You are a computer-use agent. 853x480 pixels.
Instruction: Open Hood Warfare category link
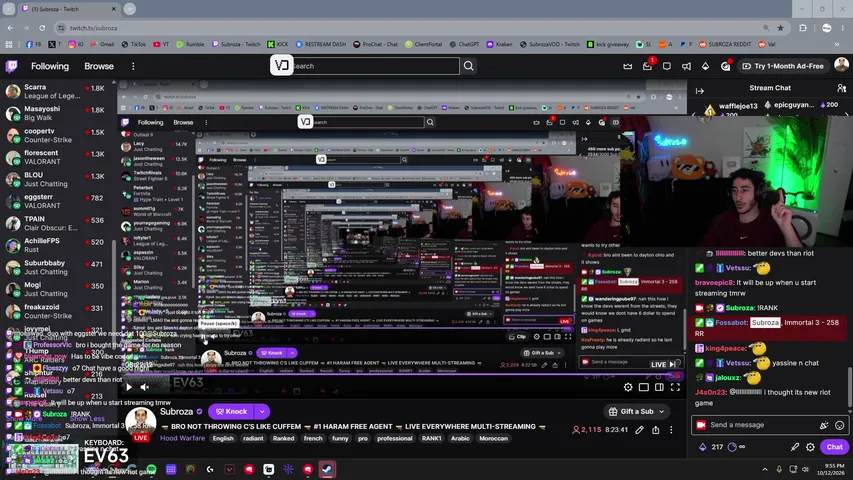(x=182, y=438)
